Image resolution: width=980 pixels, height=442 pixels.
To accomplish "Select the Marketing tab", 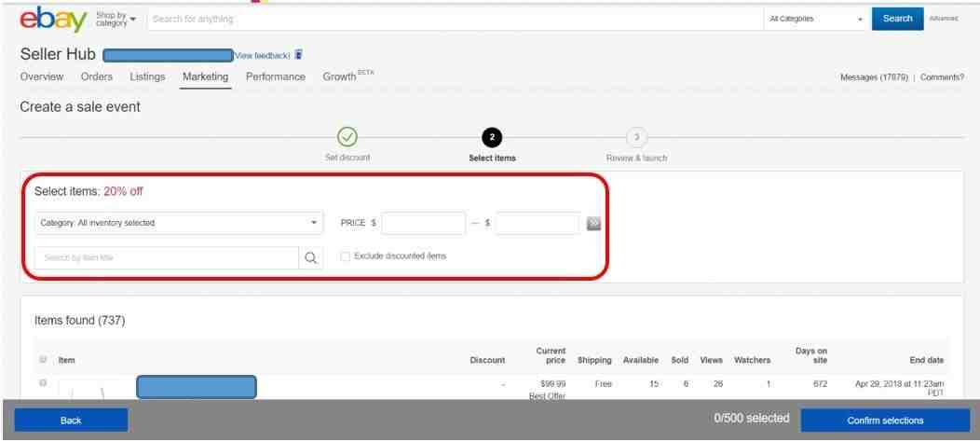I will pos(205,76).
